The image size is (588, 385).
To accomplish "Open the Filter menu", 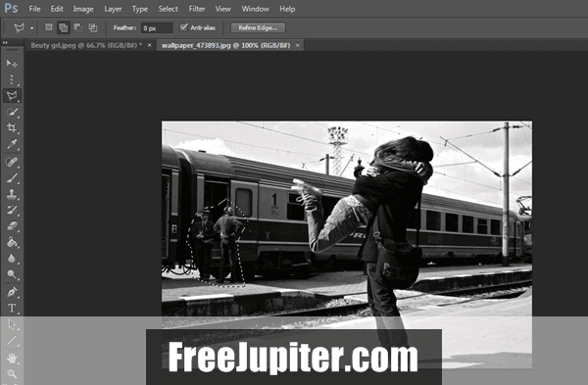I will tap(197, 9).
